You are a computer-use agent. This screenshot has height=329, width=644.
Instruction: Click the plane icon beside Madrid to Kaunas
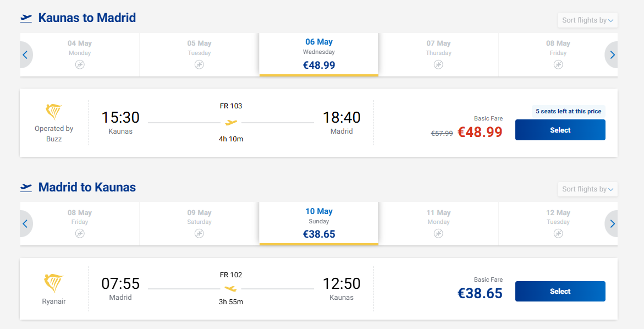(26, 187)
